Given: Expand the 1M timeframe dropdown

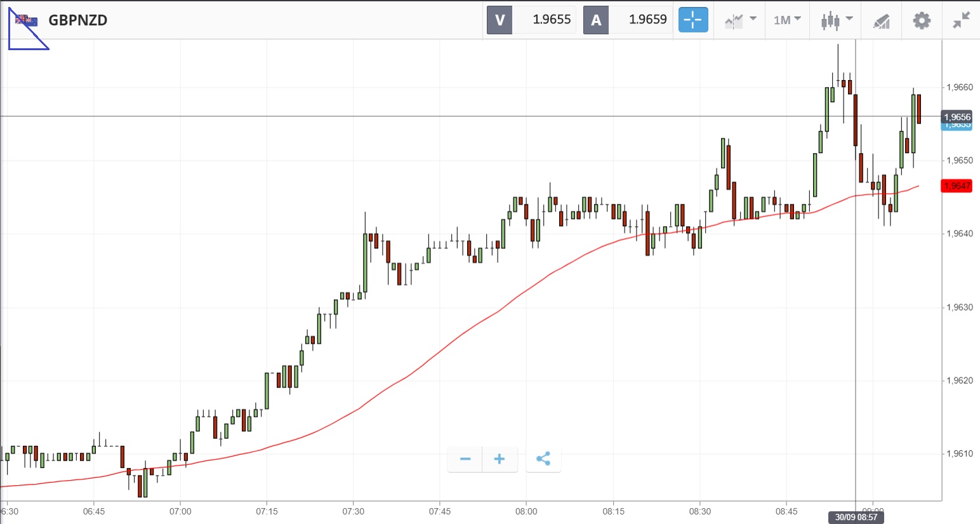Looking at the screenshot, I should coord(787,20).
